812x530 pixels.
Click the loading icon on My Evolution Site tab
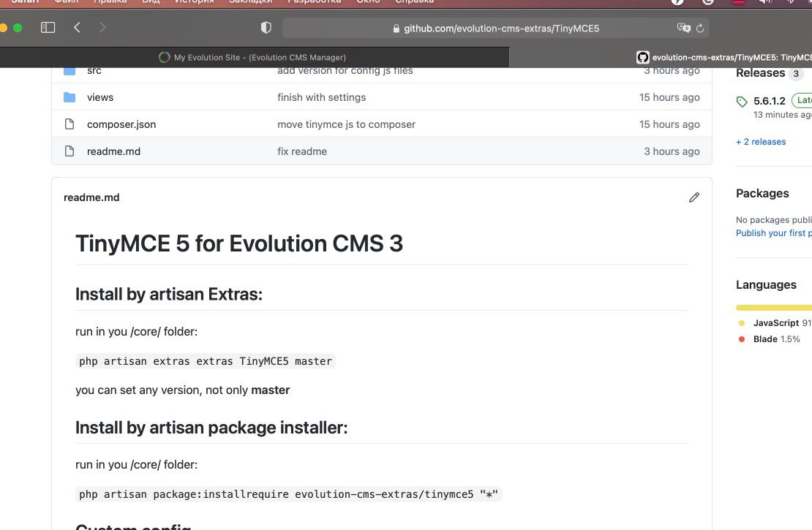click(x=164, y=58)
